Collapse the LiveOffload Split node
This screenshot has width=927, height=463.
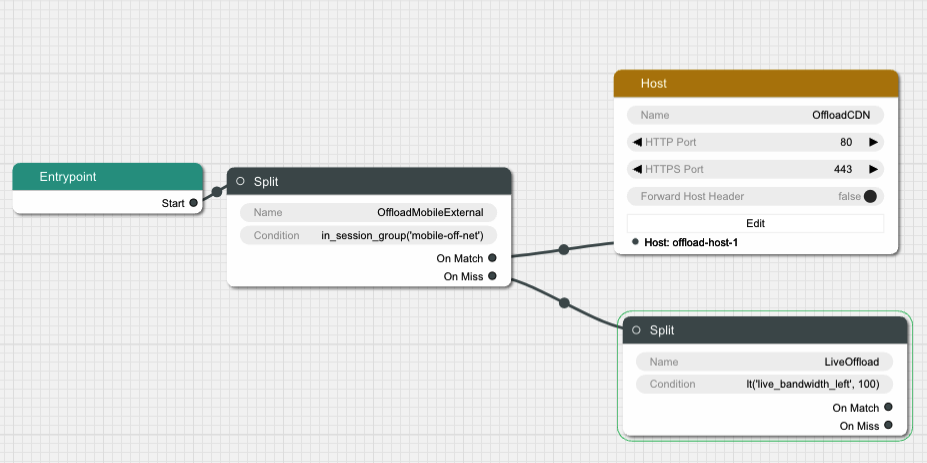point(636,330)
